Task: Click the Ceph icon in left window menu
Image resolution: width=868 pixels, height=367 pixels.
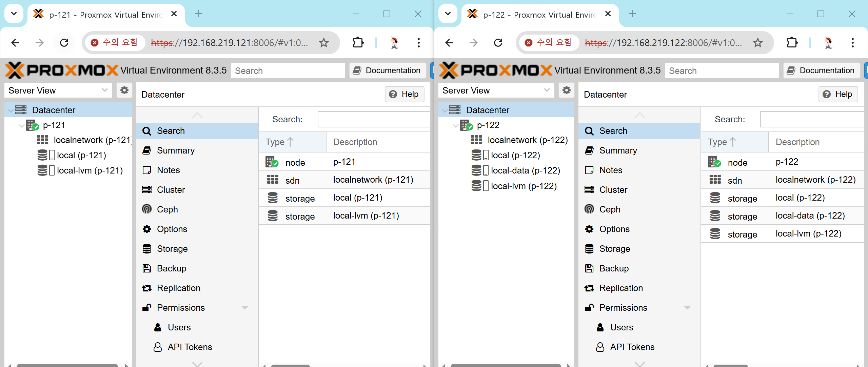Action: tap(147, 209)
